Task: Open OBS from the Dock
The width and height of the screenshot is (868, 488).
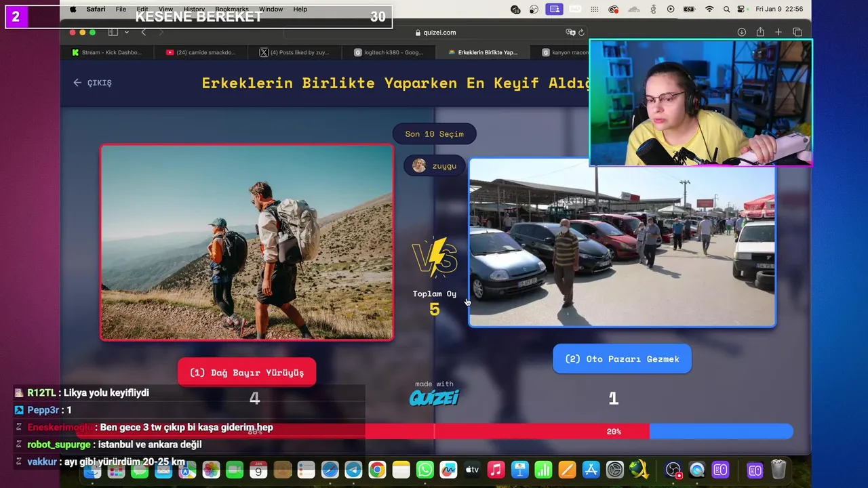Action: (673, 470)
